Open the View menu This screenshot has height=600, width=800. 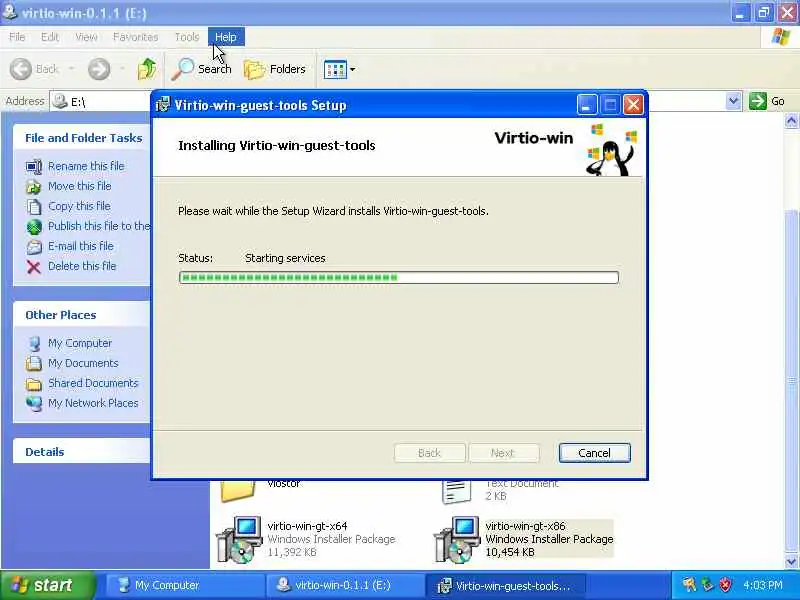pyautogui.click(x=86, y=37)
